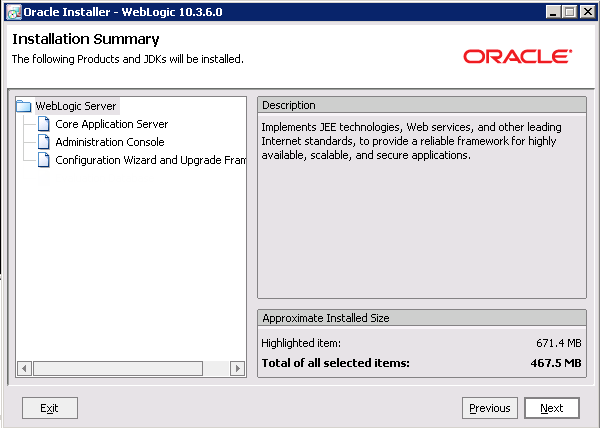Click the tree scrollbar left arrow
Viewport: 600px width, 428px height.
(24, 369)
